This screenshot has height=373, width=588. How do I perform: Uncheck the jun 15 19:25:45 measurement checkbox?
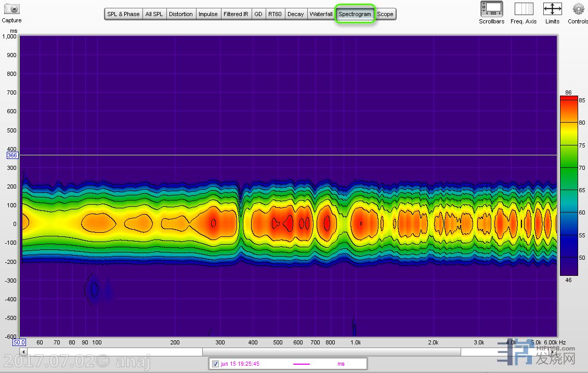(x=216, y=364)
